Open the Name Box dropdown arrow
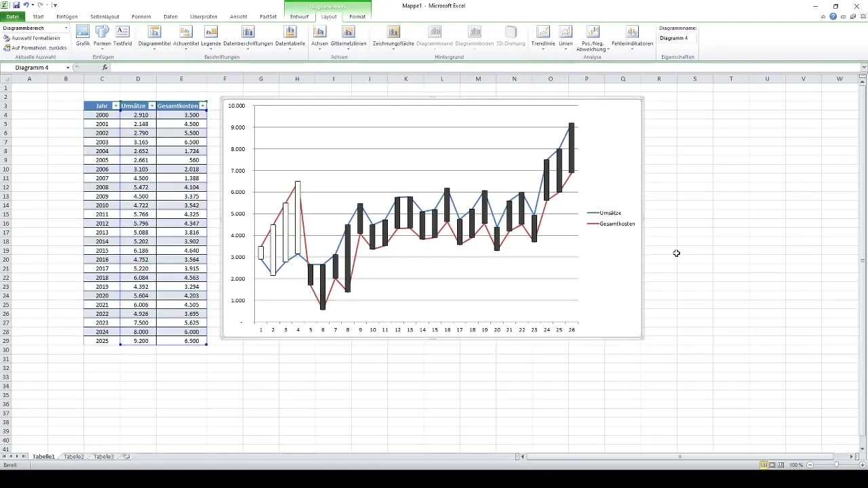The height and width of the screenshot is (488, 868). pos(68,68)
